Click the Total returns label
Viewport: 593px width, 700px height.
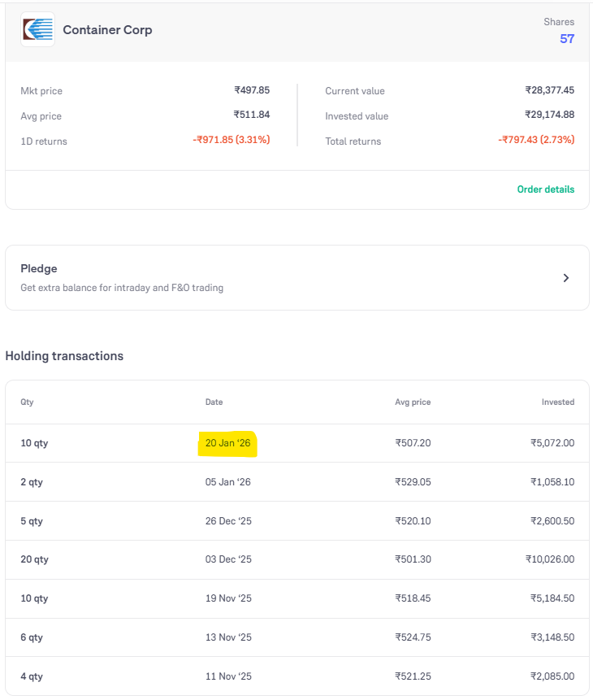click(353, 141)
